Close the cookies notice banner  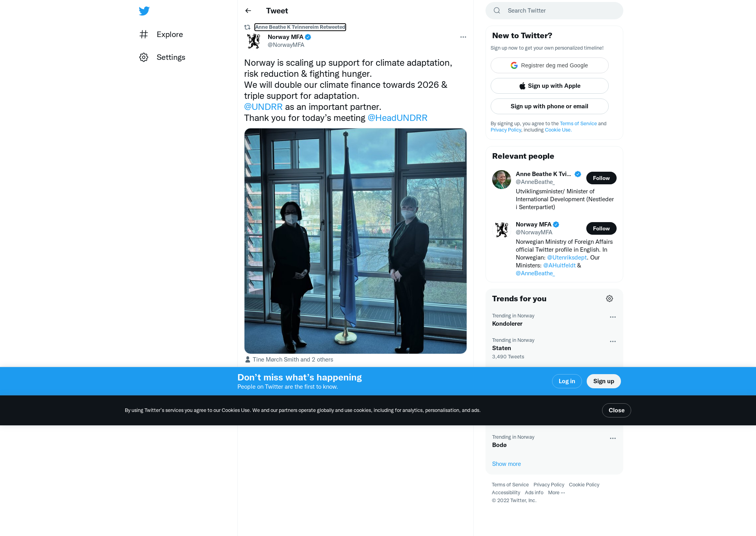(616, 410)
